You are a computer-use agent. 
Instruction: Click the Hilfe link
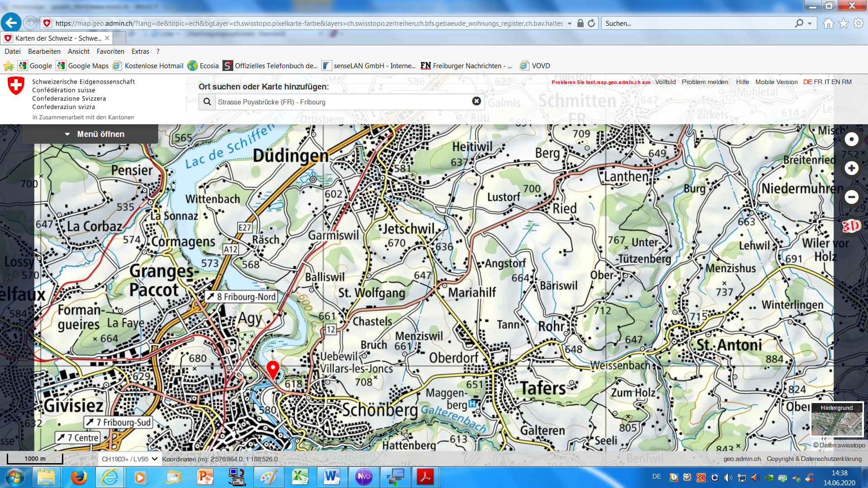pos(742,82)
